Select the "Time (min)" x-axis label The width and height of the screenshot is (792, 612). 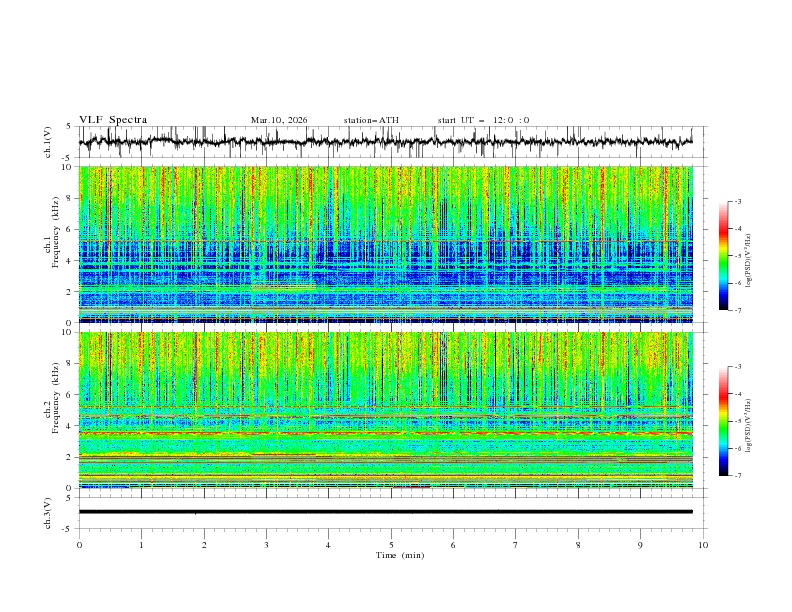click(400, 555)
